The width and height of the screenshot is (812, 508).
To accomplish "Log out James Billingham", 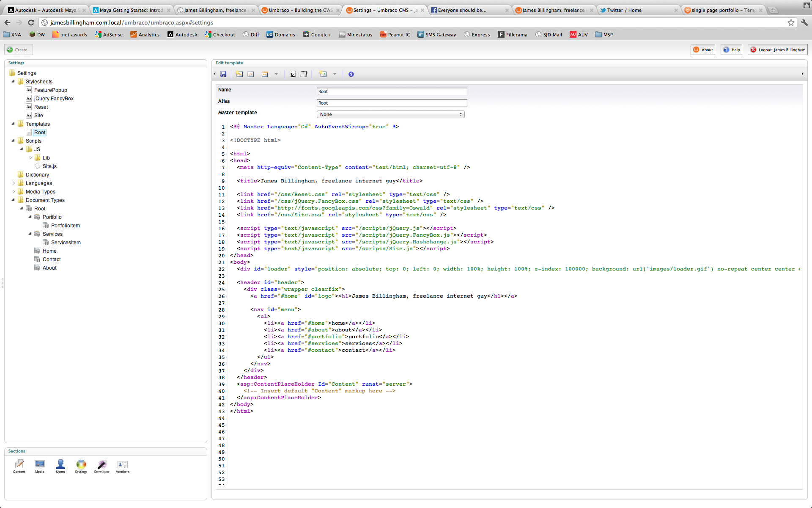I will point(777,50).
